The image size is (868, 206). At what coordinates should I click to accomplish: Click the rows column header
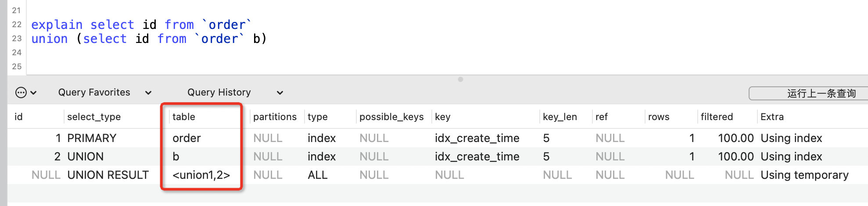[659, 117]
